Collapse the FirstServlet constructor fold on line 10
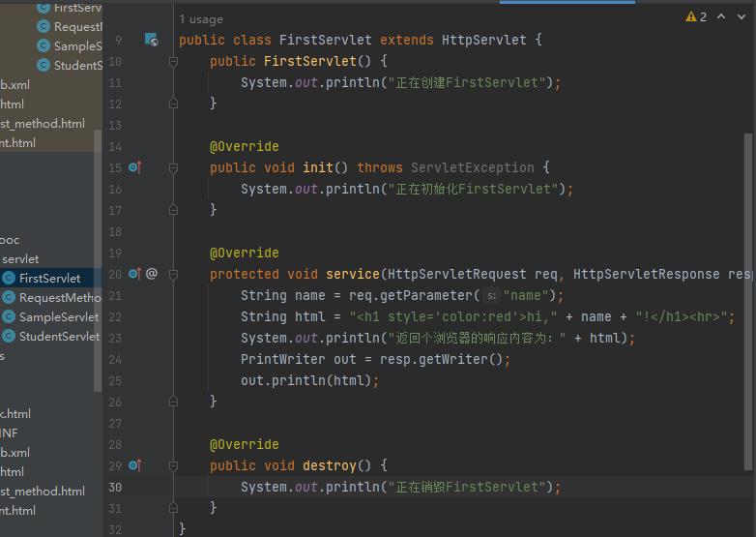This screenshot has width=756, height=537. click(x=174, y=61)
